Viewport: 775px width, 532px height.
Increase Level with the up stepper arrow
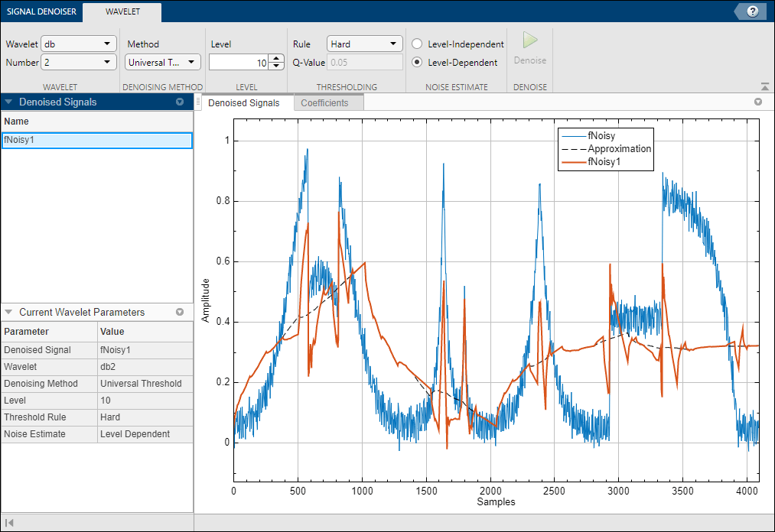point(275,59)
